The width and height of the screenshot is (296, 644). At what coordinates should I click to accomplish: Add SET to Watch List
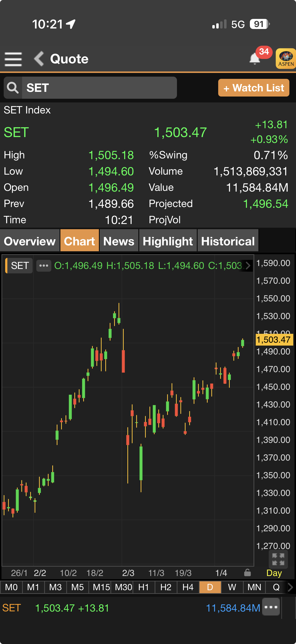[x=253, y=88]
